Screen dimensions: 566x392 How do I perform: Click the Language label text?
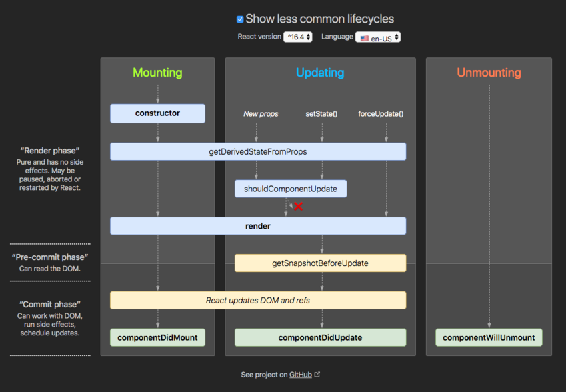pos(337,37)
